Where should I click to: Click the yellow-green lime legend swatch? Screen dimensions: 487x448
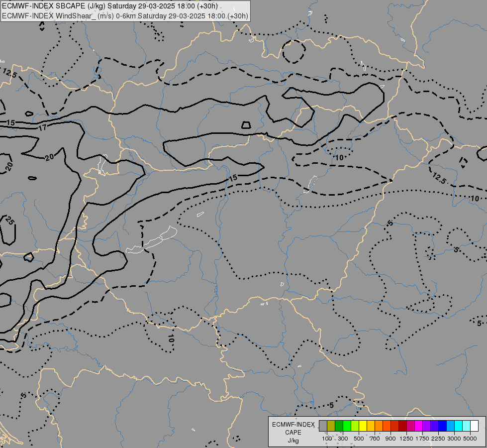(x=355, y=426)
